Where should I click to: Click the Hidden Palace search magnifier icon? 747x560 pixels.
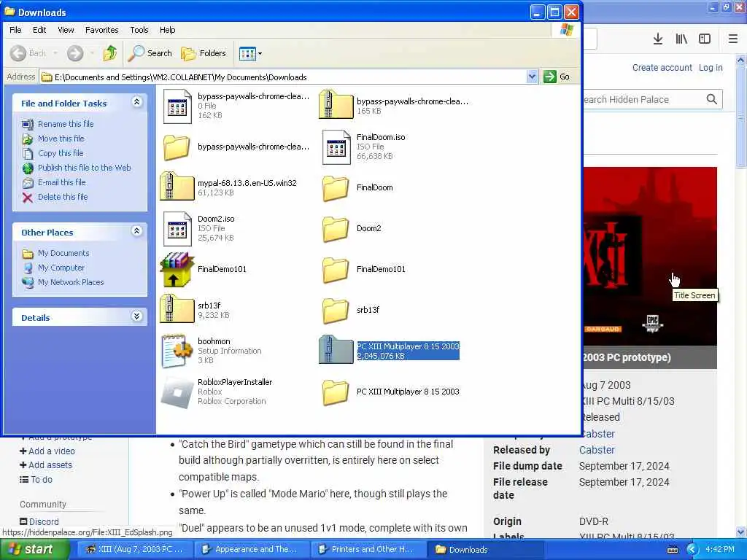tap(711, 99)
